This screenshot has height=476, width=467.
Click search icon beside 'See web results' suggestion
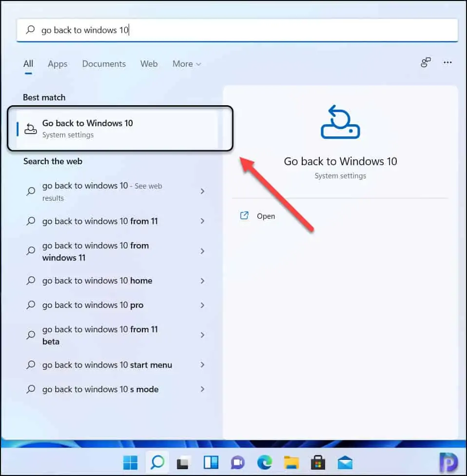(x=31, y=191)
